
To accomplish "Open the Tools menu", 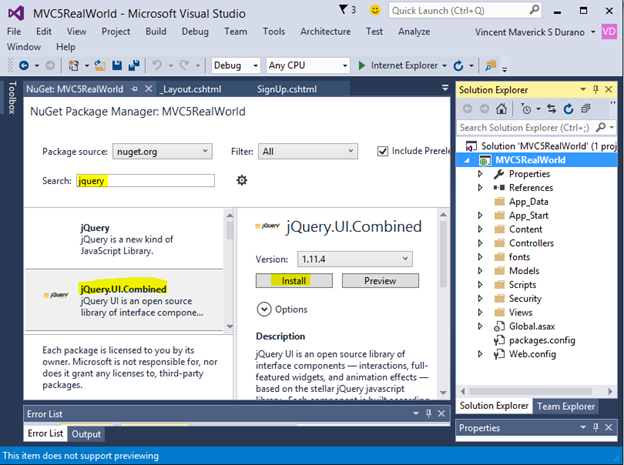I will pyautogui.click(x=274, y=31).
